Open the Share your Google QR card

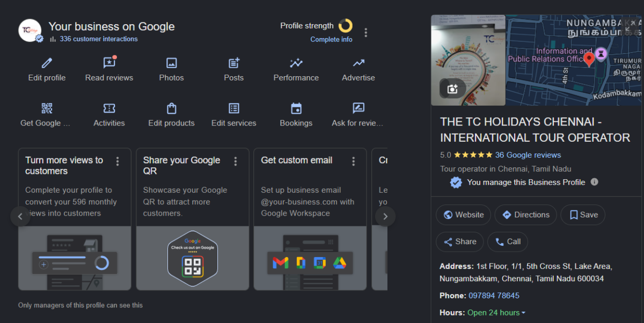pos(193,219)
